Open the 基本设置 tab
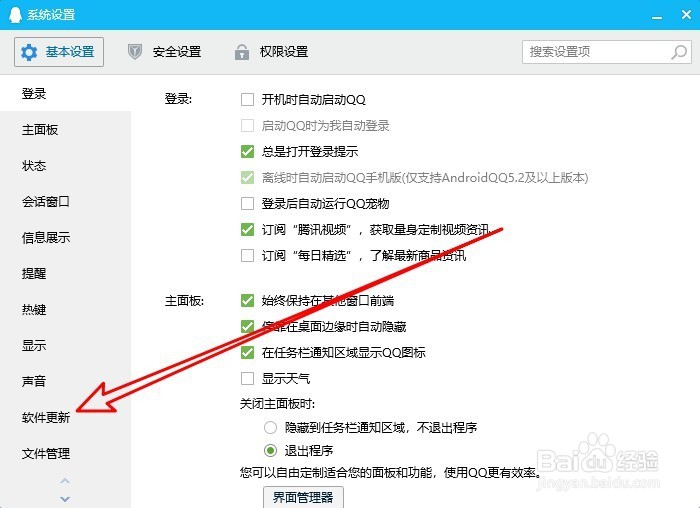The height and width of the screenshot is (508, 700). click(59, 52)
